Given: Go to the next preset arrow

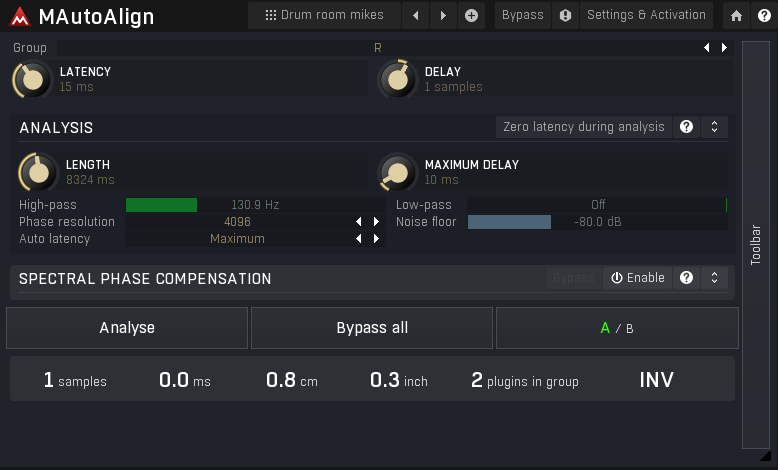Looking at the screenshot, I should [x=443, y=15].
